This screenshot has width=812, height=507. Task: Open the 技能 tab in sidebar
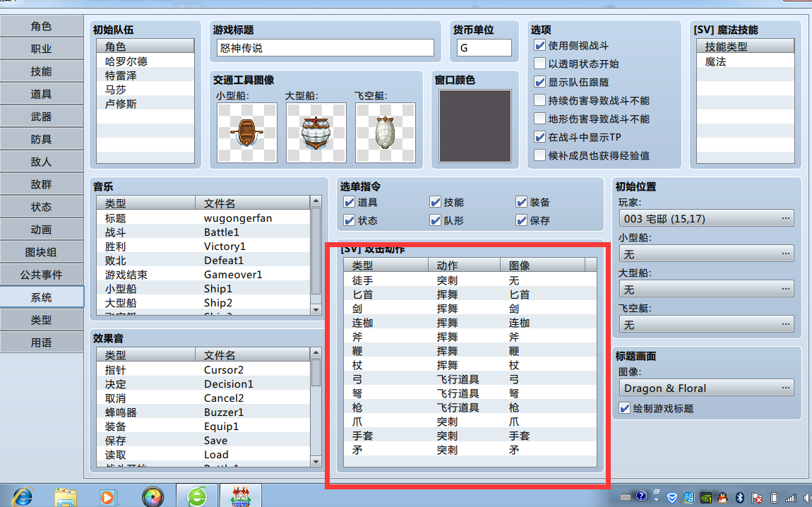pos(42,71)
